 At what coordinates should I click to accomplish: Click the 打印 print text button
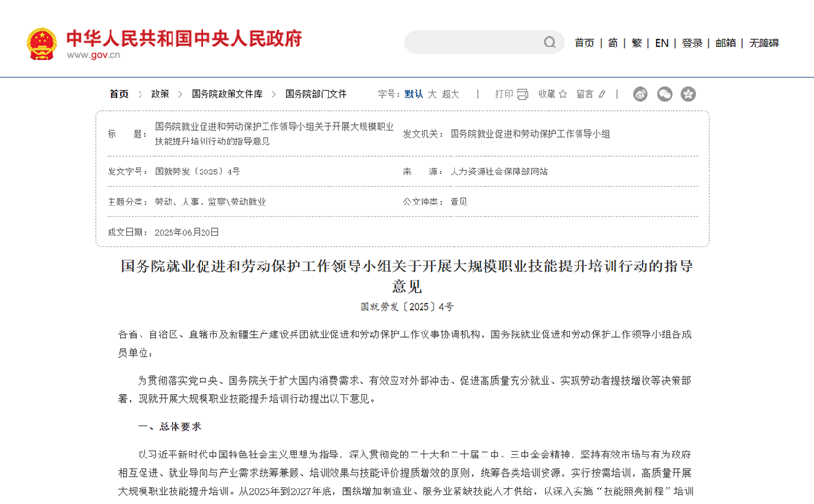tap(504, 94)
